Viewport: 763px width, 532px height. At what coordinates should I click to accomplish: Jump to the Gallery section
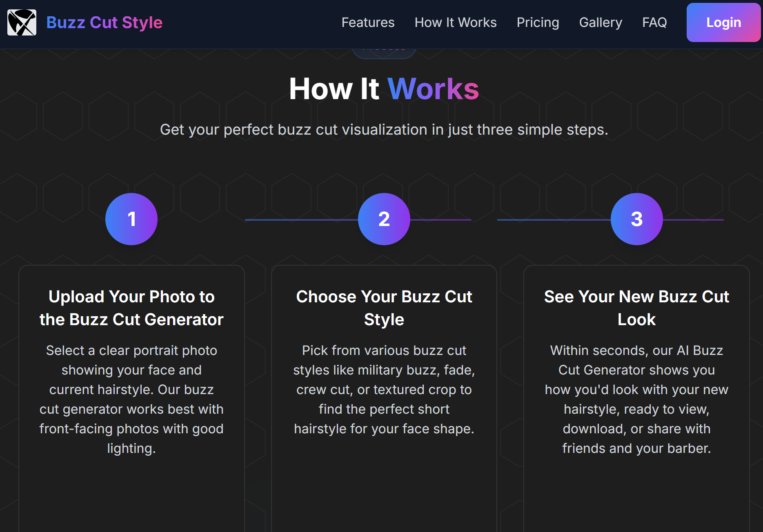(601, 22)
